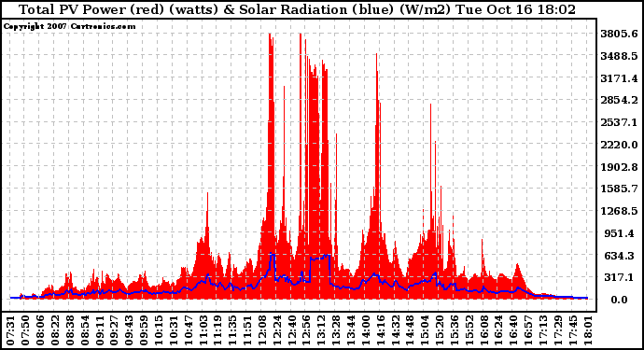Image resolution: width=644 pixels, height=350 pixels.
Task: Click the 2220.0 y-axis label
Action: pyautogui.click(x=620, y=145)
